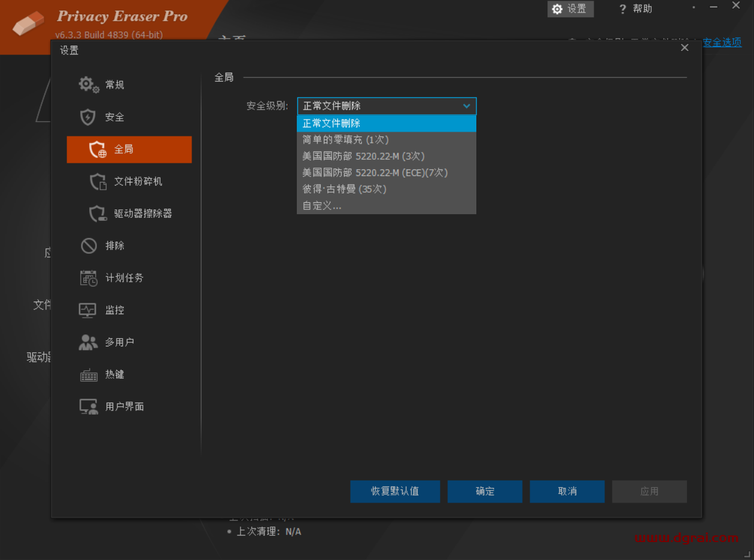The image size is (754, 560).
Task: Open the 常规 settings page
Action: pos(129,85)
